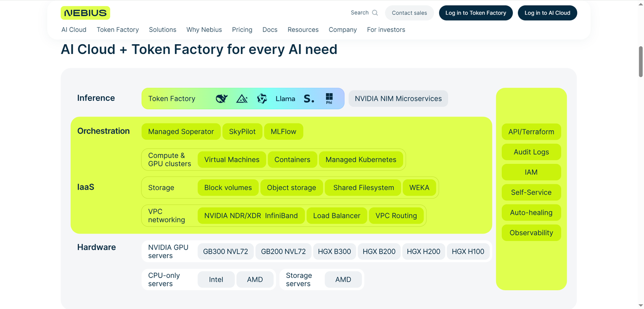This screenshot has width=644, height=309.
Task: Select the Intel CPU-only chip
Action: 216,280
